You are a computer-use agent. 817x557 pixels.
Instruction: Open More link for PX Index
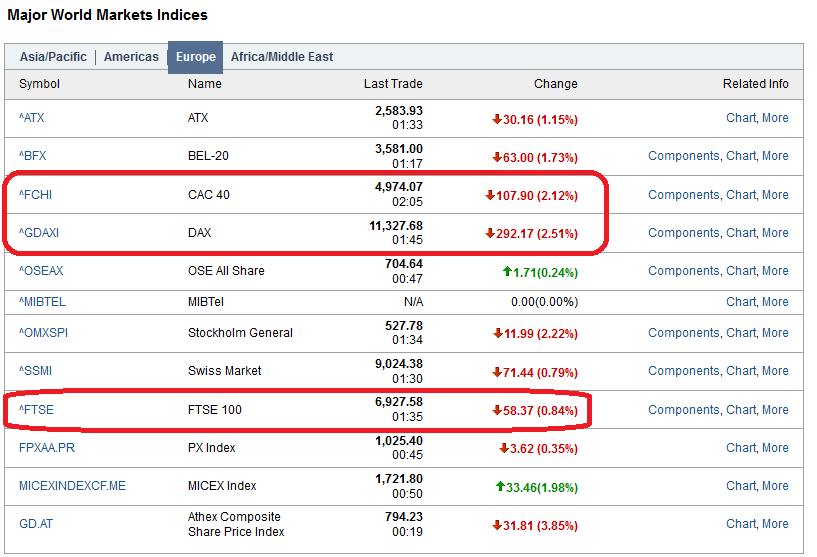coord(775,448)
